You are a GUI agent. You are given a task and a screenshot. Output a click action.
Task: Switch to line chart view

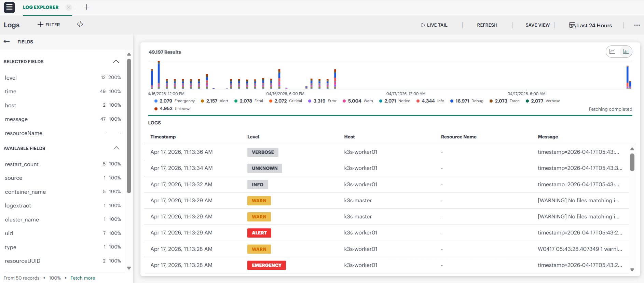(x=612, y=52)
